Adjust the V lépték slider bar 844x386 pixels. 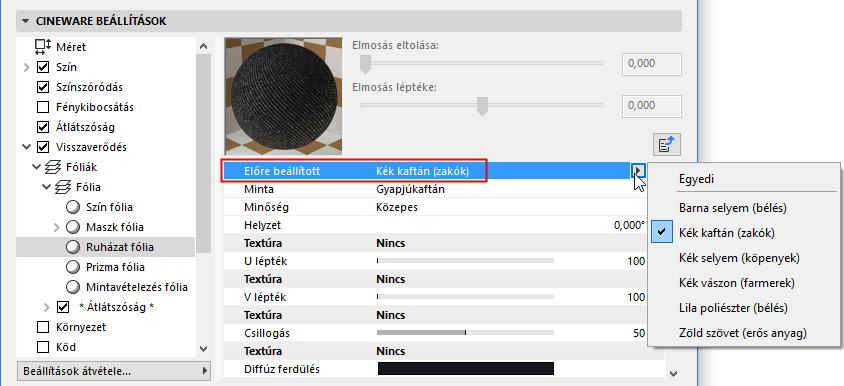(x=465, y=297)
